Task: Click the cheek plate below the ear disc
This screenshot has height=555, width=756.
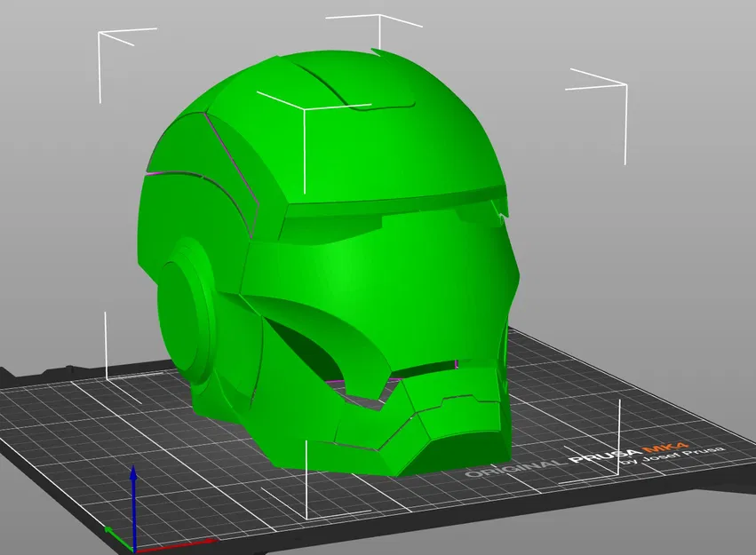Action: 227,385
